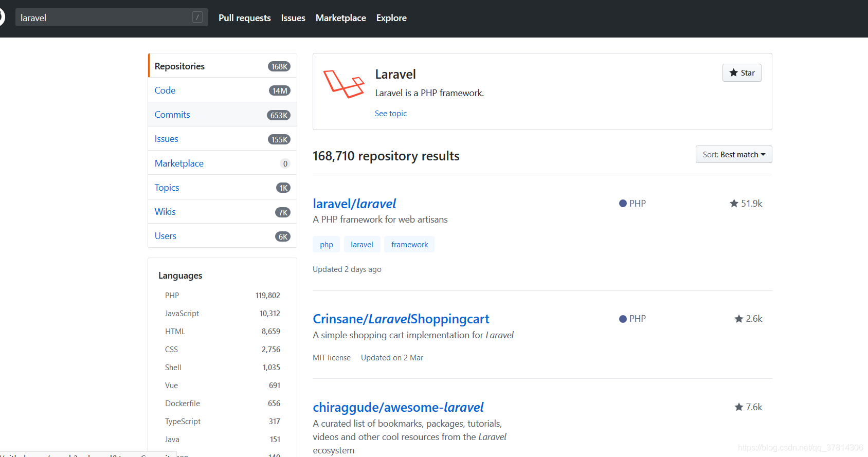Select the Commits results tab
Screen dimensions: 868x457
(223, 114)
